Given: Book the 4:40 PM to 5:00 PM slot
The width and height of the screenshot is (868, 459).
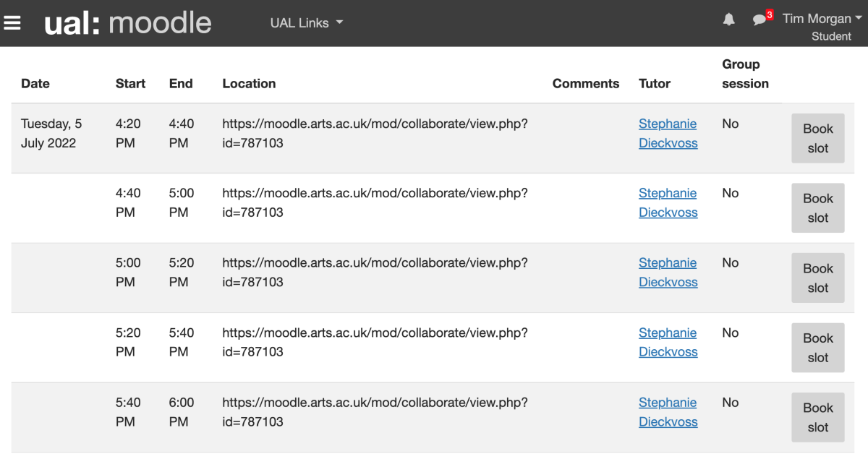Looking at the screenshot, I should tap(817, 208).
